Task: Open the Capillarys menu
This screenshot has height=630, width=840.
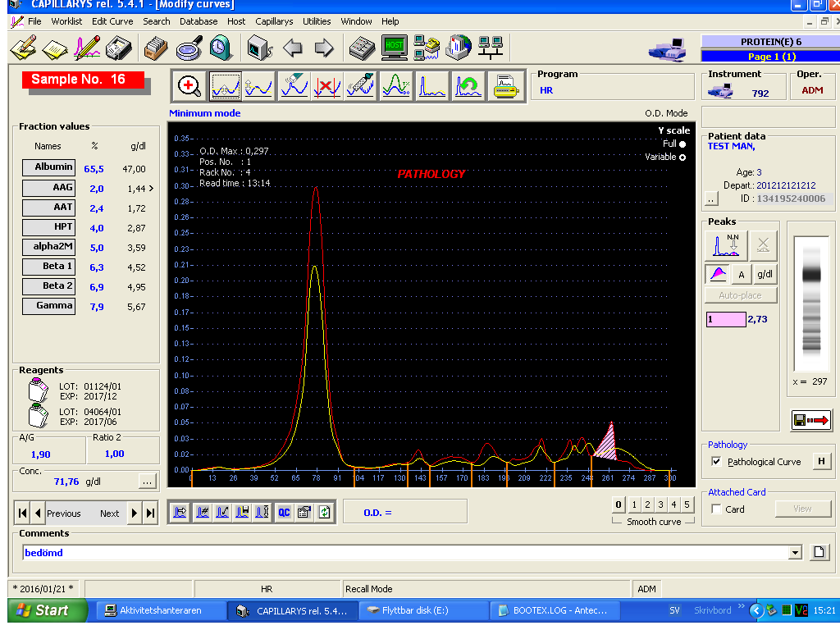Action: pyautogui.click(x=274, y=21)
